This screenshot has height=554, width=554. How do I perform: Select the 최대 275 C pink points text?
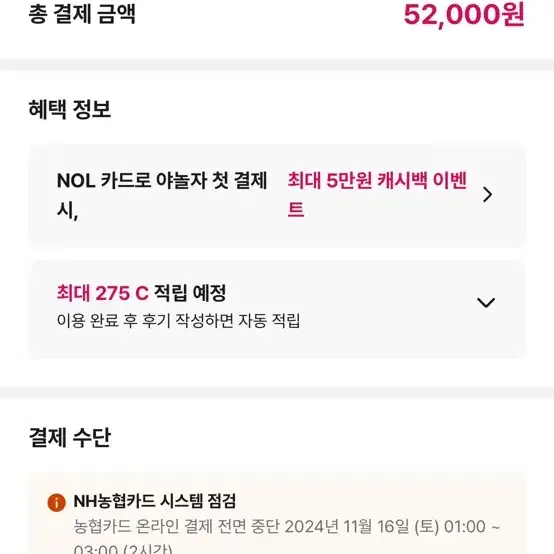click(102, 293)
